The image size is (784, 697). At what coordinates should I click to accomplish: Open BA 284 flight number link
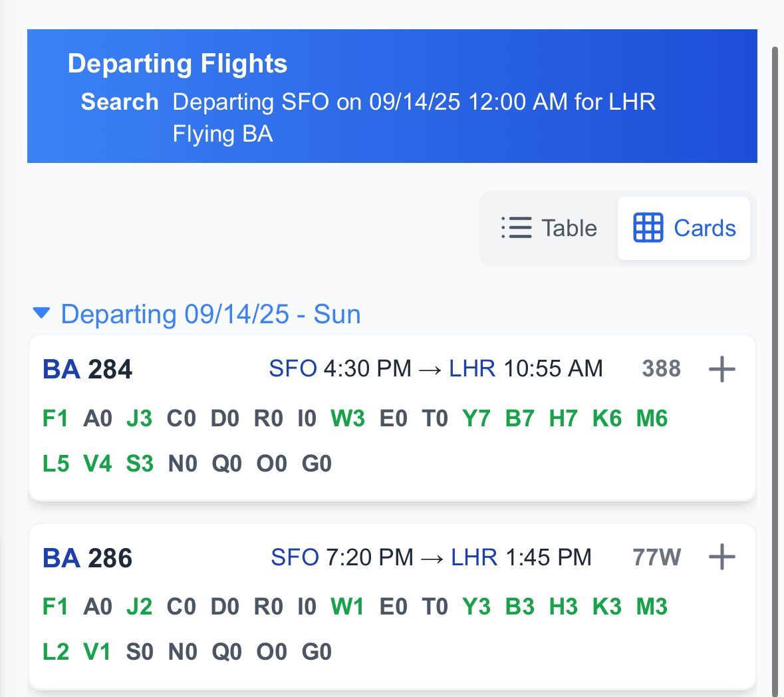88,370
